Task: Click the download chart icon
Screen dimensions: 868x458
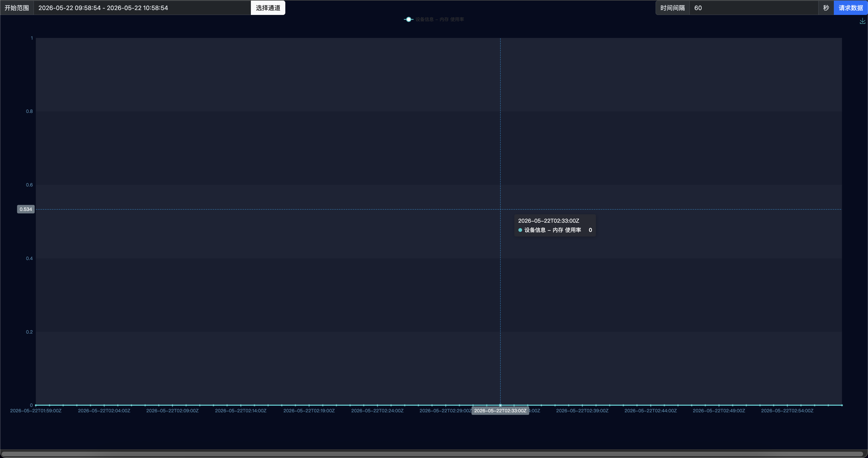Action: [x=862, y=21]
